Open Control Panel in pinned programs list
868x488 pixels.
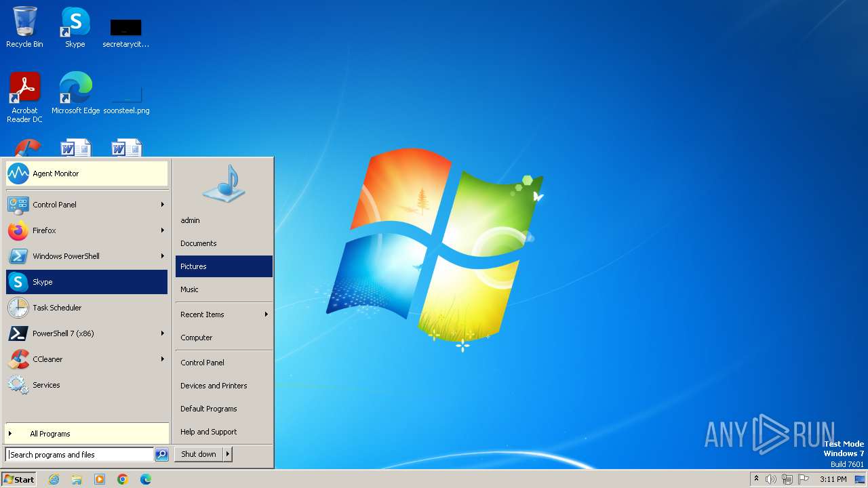[x=87, y=205]
